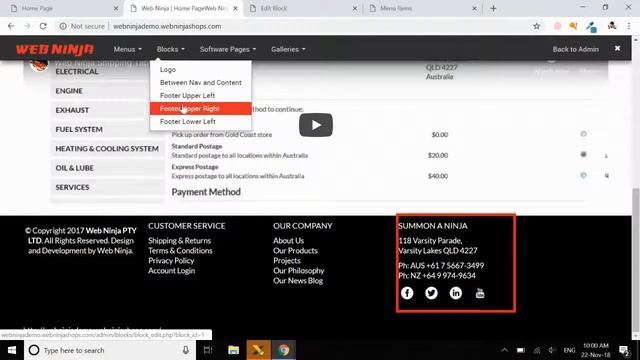Click the Cortana search circle icon

click(x=34, y=350)
